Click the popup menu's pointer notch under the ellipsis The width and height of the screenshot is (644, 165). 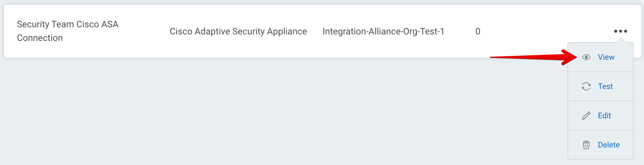point(621,41)
